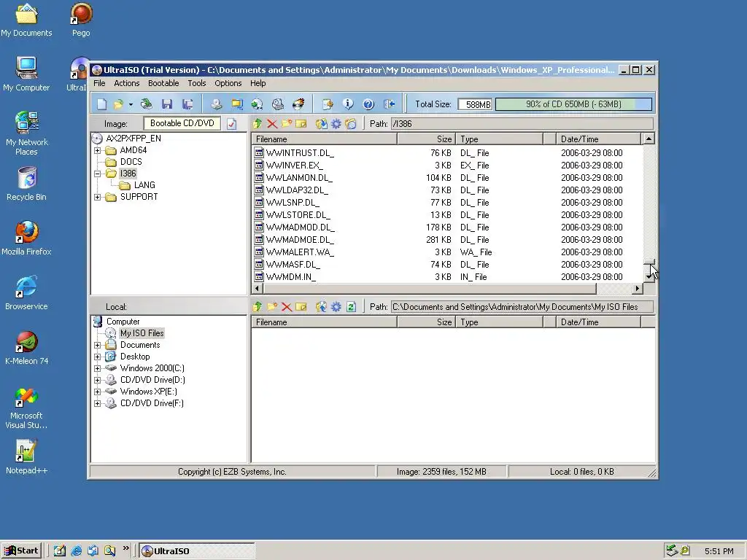Screen dimensions: 747x560
Task: Open the Bootable menu
Action: point(163,83)
